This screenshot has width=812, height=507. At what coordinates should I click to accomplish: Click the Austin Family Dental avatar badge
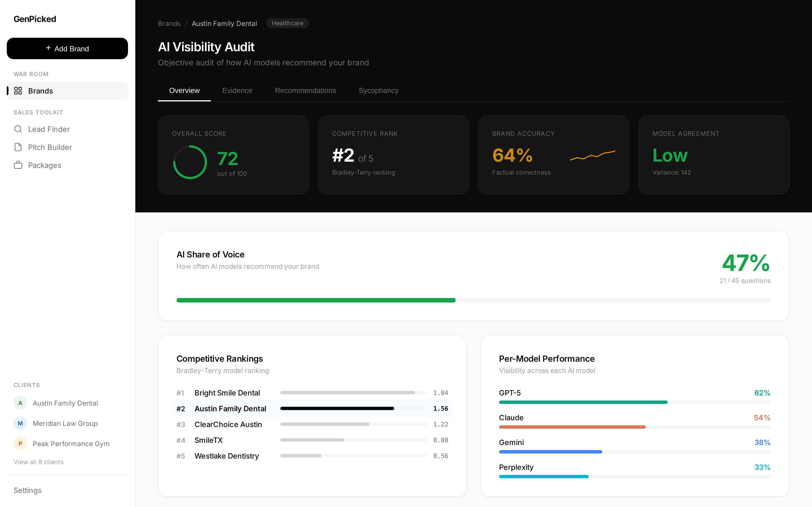(x=20, y=403)
